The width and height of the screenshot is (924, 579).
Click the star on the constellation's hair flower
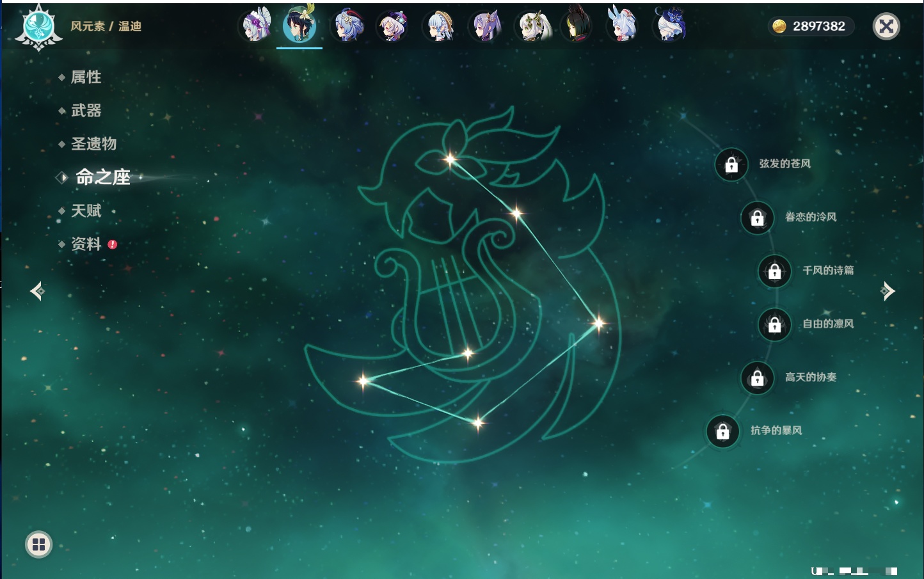click(x=450, y=159)
